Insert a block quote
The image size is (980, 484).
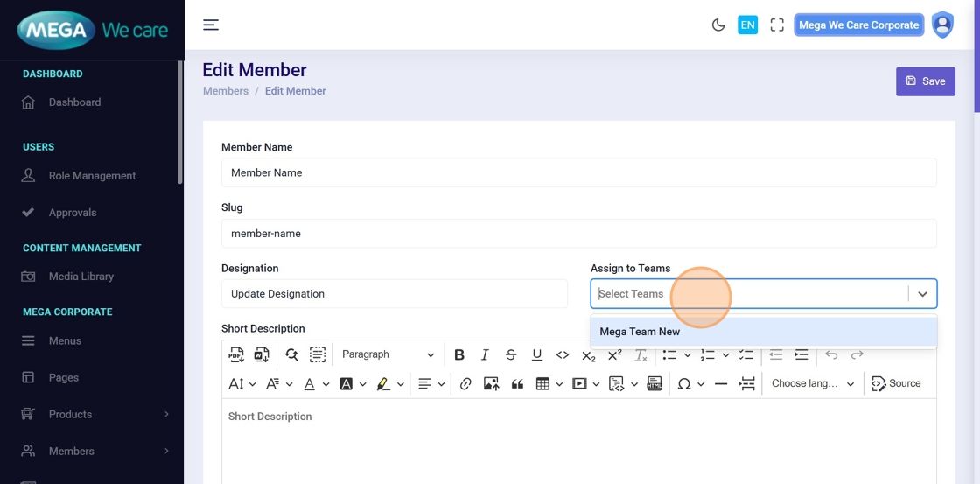[x=517, y=383]
